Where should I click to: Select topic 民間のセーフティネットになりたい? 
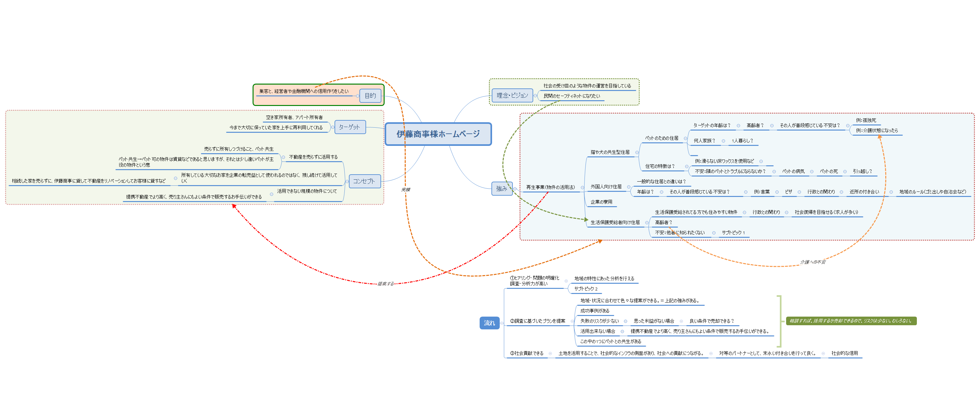(x=571, y=96)
